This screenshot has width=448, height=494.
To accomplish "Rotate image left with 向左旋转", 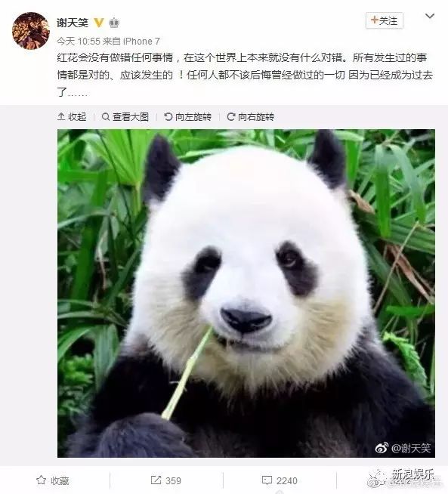I will [x=188, y=117].
